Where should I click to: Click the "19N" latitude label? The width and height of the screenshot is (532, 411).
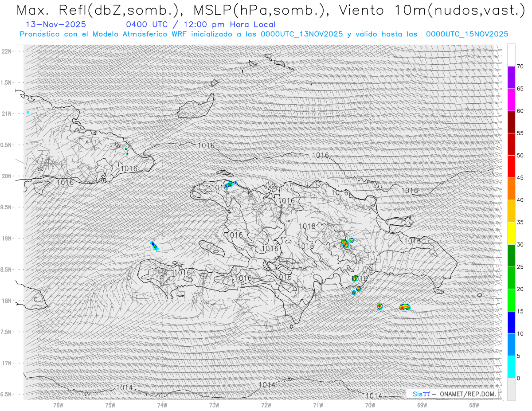tap(6, 238)
